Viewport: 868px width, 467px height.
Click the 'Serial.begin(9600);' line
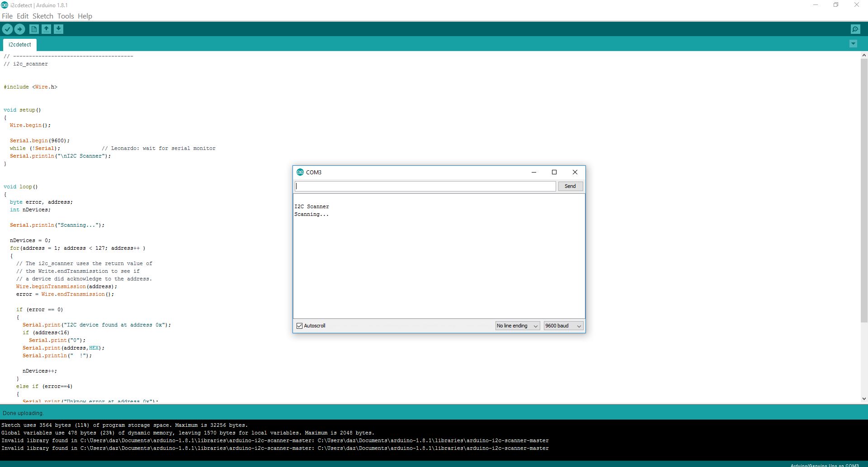tap(40, 140)
